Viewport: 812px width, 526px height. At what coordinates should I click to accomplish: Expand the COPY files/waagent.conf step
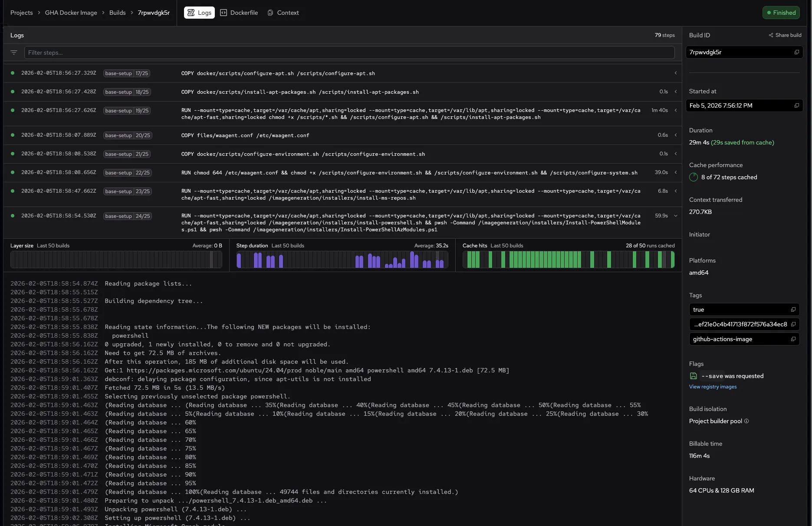(675, 135)
